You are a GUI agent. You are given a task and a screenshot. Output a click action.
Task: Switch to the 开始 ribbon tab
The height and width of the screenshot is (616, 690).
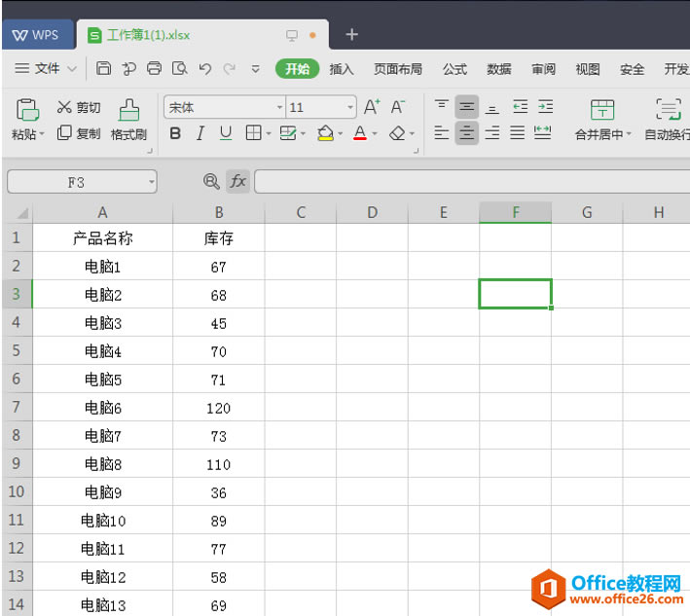[297, 69]
